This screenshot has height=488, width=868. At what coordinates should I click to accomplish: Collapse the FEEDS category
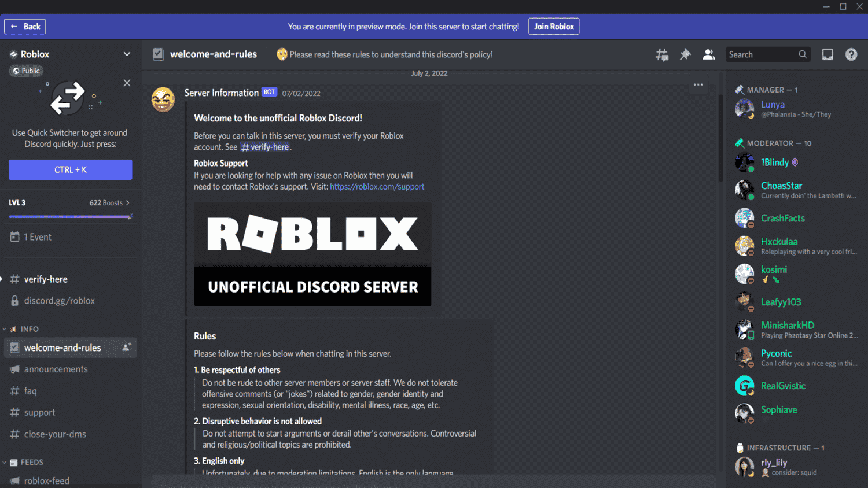click(23, 462)
